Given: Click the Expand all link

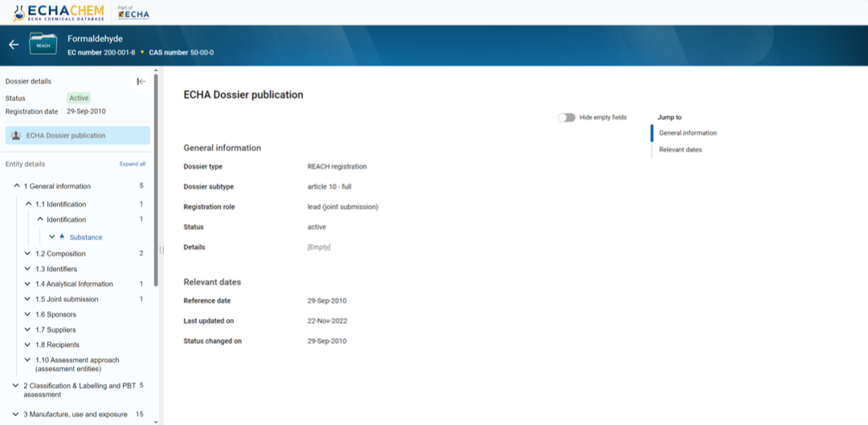Looking at the screenshot, I should (133, 164).
